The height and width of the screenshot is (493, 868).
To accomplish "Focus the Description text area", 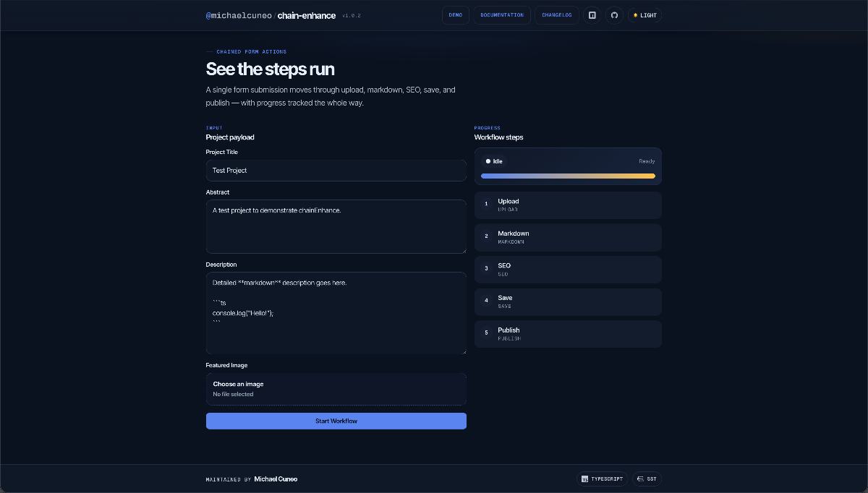I will [x=336, y=313].
